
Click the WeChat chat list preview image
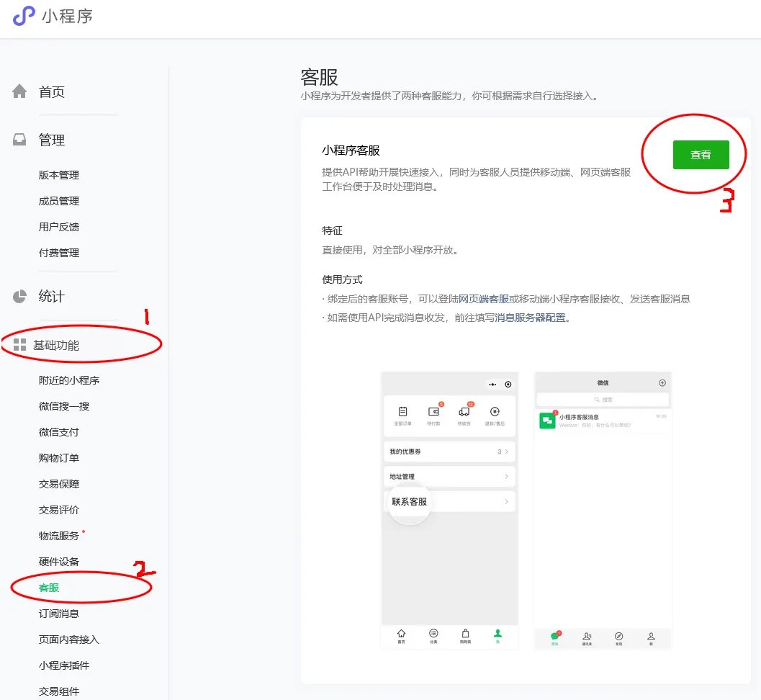coord(602,511)
